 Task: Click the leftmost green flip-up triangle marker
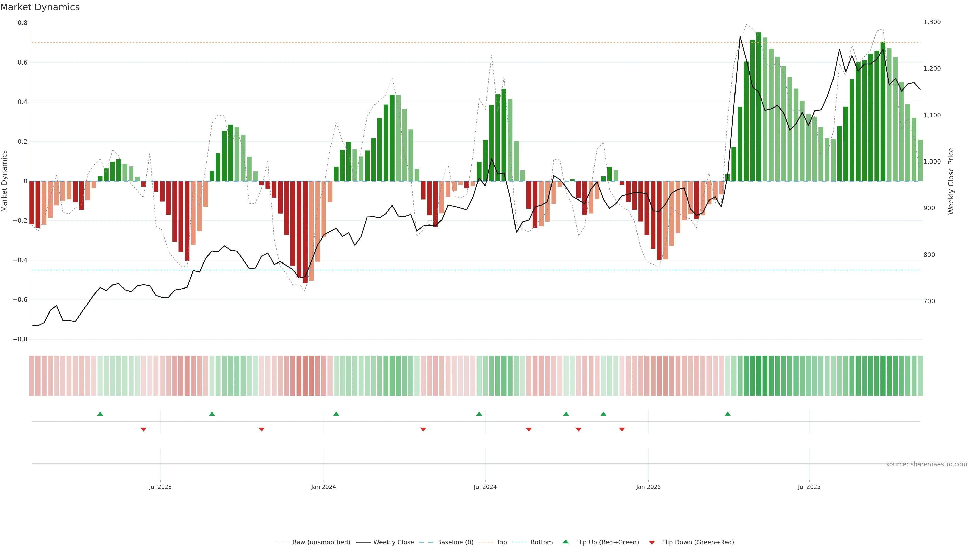point(100,414)
